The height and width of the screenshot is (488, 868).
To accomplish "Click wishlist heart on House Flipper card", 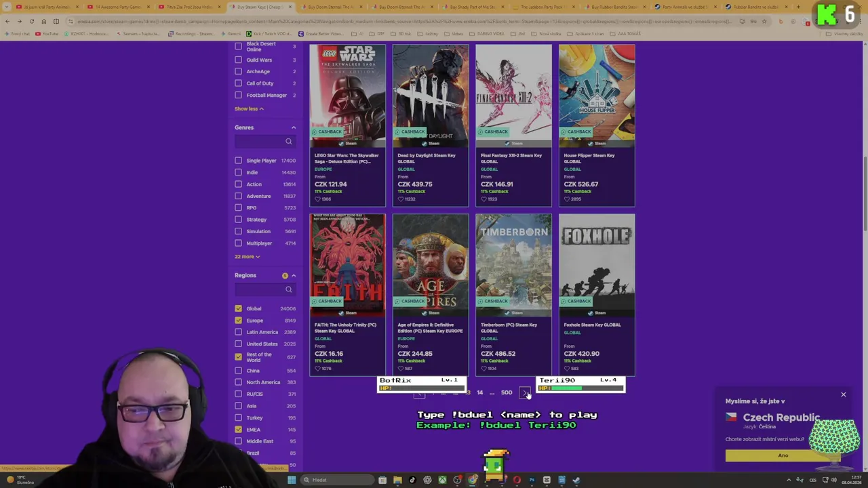I will [567, 199].
